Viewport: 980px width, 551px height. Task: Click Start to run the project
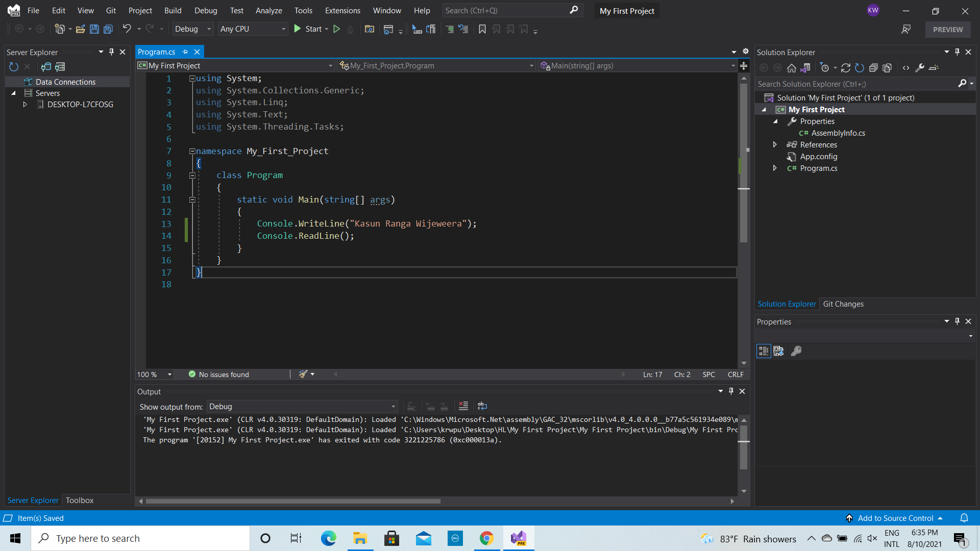[x=310, y=29]
